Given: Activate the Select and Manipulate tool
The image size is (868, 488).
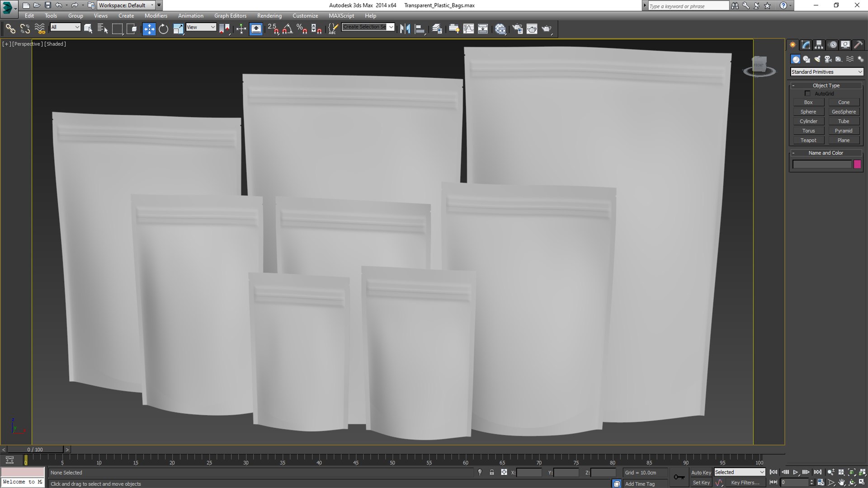Looking at the screenshot, I should point(241,29).
